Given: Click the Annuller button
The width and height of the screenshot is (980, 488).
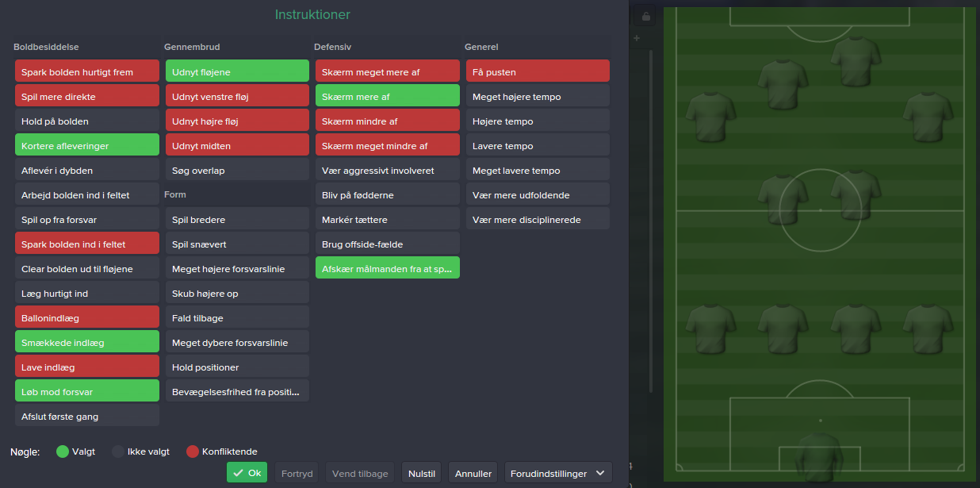Looking at the screenshot, I should pyautogui.click(x=473, y=473).
